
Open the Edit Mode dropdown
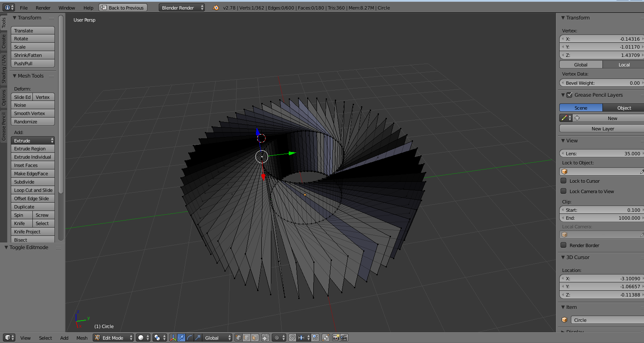[113, 338]
